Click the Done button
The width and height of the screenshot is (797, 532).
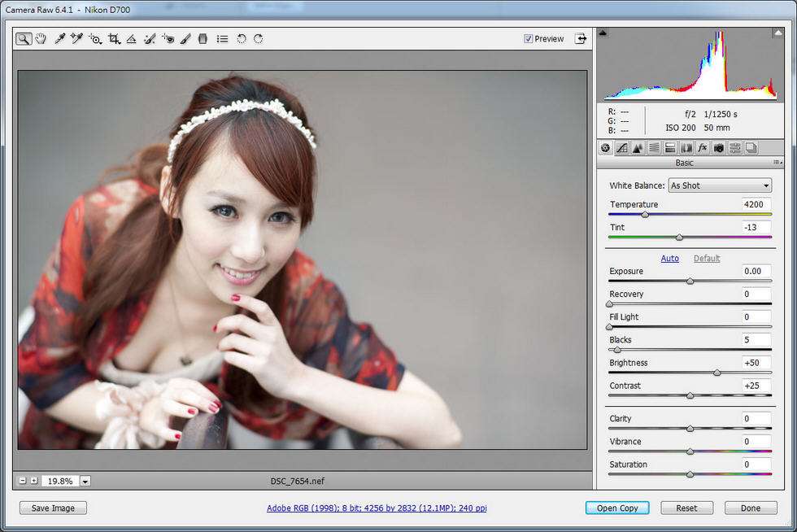click(751, 508)
